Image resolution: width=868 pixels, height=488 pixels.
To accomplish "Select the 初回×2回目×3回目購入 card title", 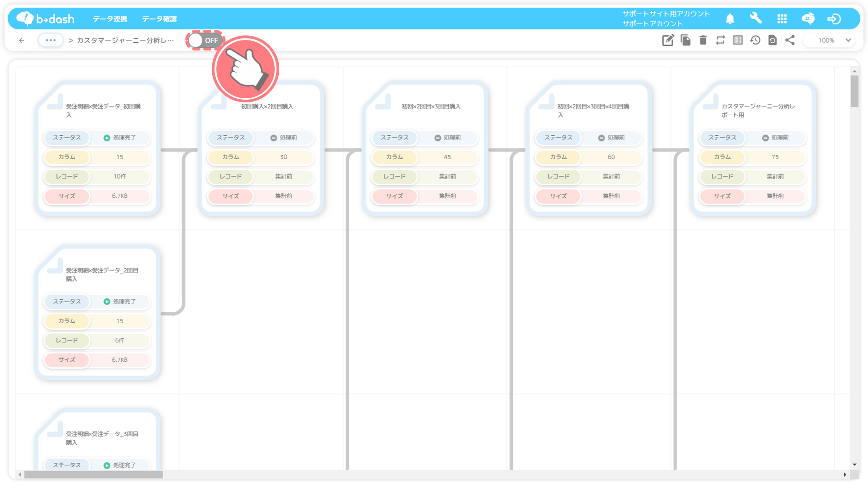I will [x=431, y=107].
